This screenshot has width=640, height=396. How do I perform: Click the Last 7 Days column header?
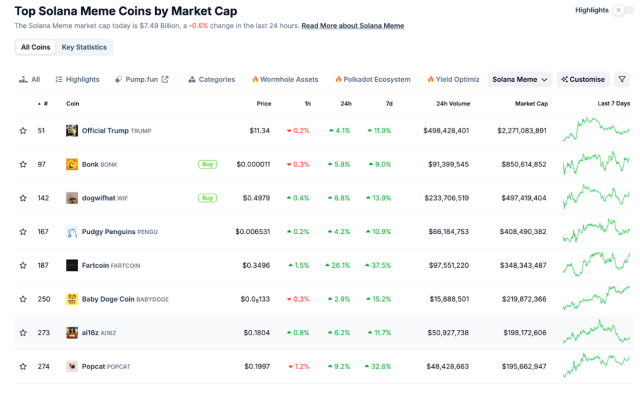614,104
